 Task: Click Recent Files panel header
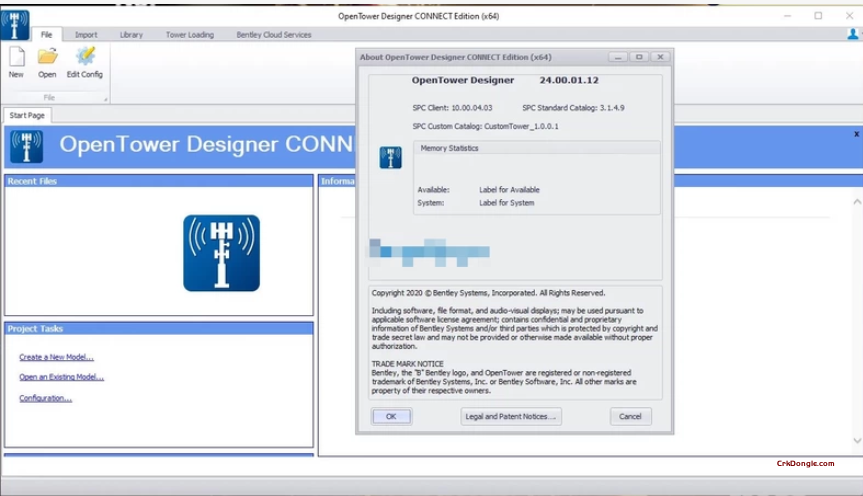coord(159,181)
